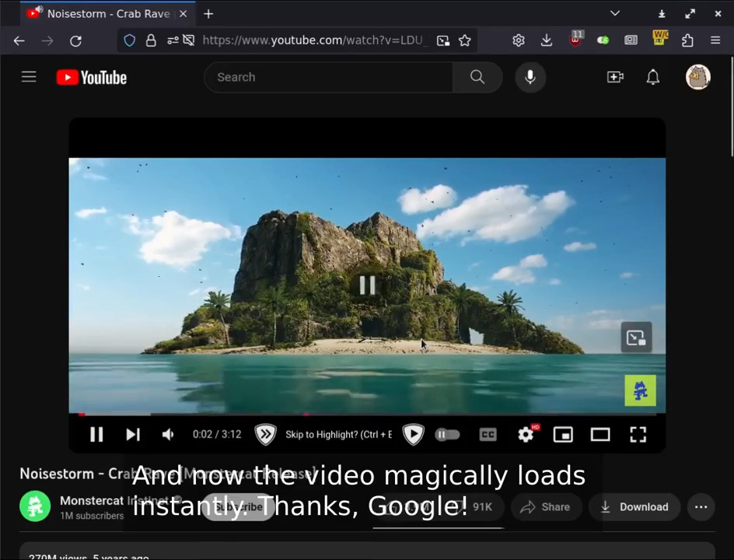The height and width of the screenshot is (560, 734).
Task: Skip to the next video
Action: coord(133,435)
